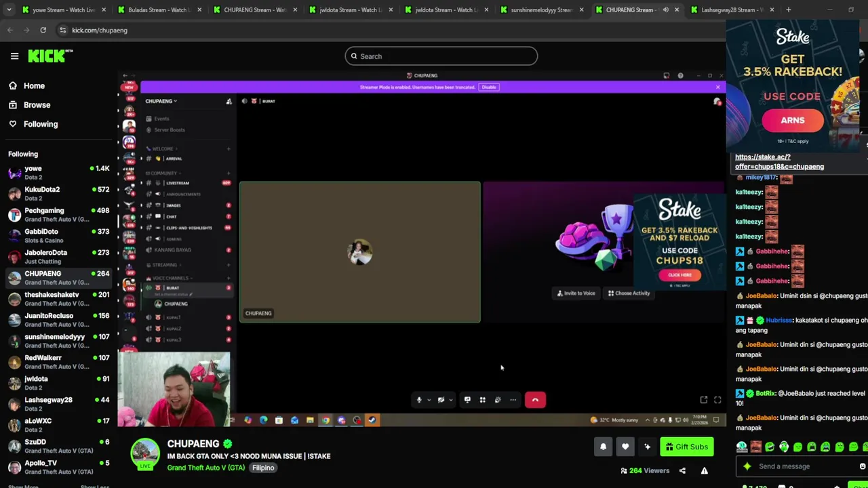Toggle the Discord camera button
This screenshot has height=488, width=868.
[x=441, y=400]
